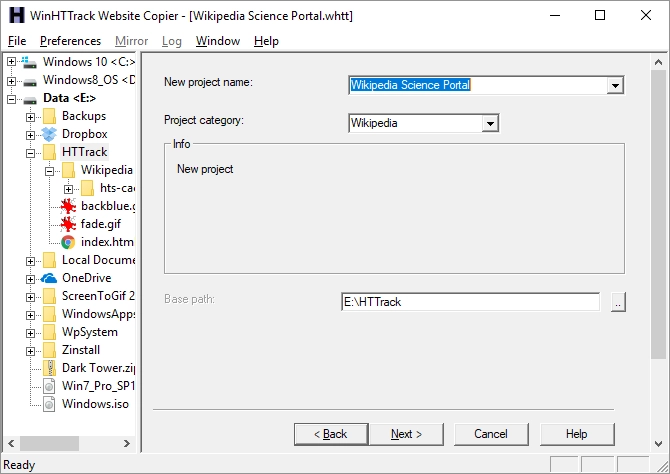This screenshot has width=670, height=474.
Task: Expand the hts-cache folder node
Action: click(68, 188)
